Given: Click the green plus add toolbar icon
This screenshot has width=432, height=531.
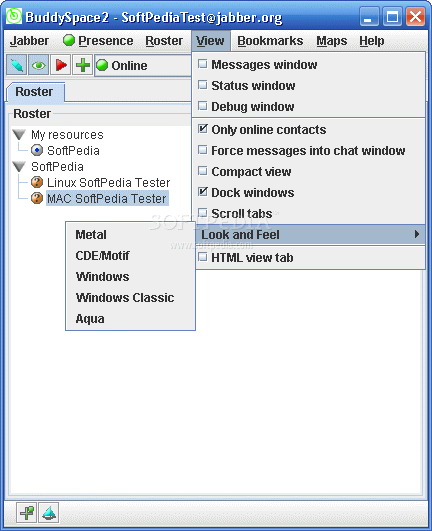Looking at the screenshot, I should coord(83,65).
